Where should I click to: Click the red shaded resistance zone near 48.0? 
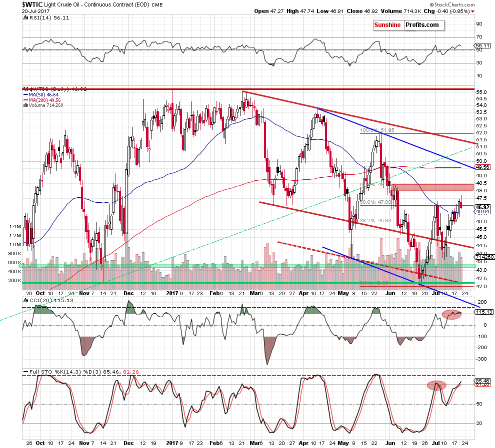pos(432,188)
